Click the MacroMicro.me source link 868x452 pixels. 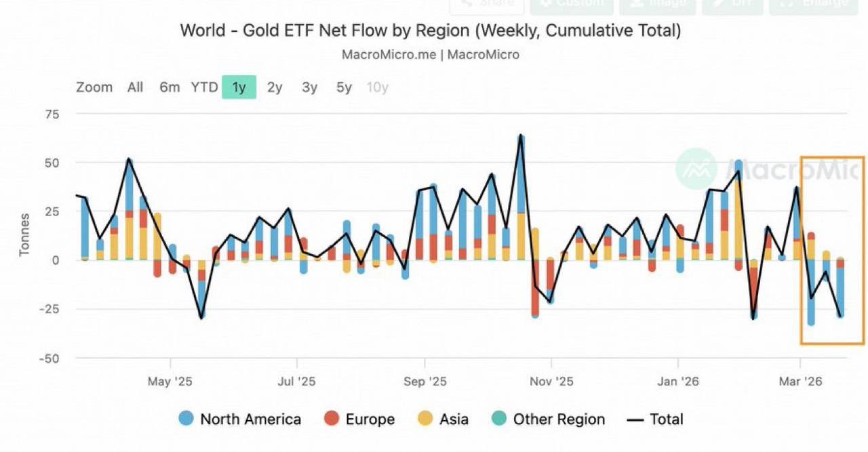(388, 55)
